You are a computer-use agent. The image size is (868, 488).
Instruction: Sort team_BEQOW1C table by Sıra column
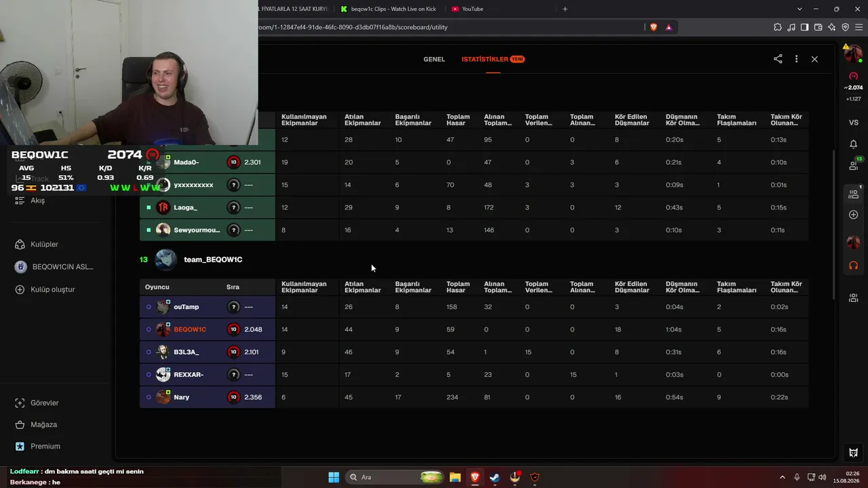pyautogui.click(x=233, y=287)
